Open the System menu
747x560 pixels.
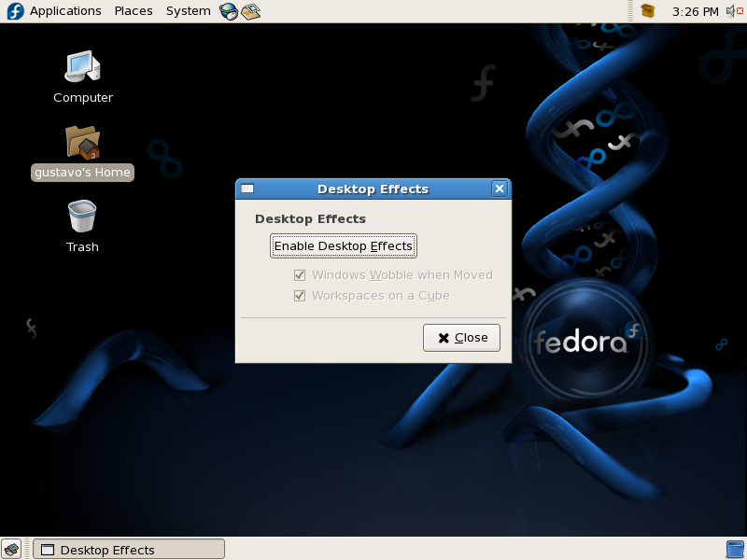(x=189, y=11)
